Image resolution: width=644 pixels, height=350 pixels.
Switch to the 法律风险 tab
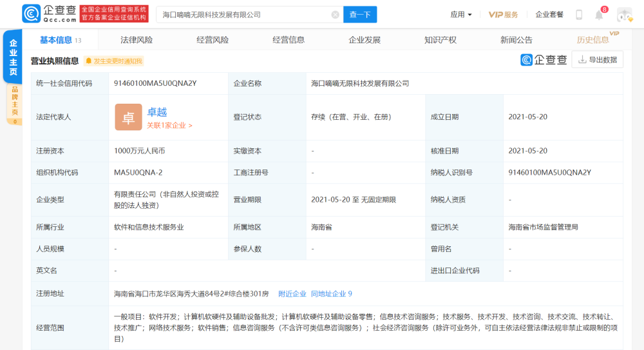tap(137, 40)
